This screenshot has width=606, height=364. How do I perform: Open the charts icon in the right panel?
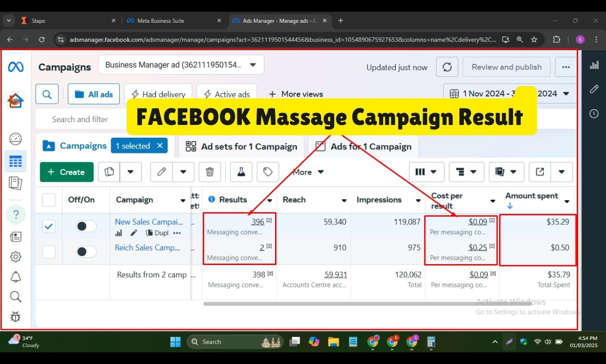pos(594,65)
